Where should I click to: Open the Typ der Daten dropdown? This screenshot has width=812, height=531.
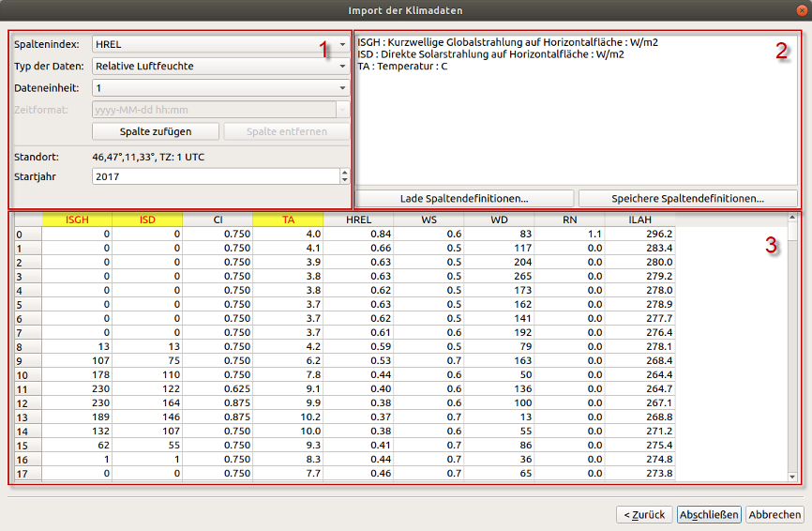point(220,67)
